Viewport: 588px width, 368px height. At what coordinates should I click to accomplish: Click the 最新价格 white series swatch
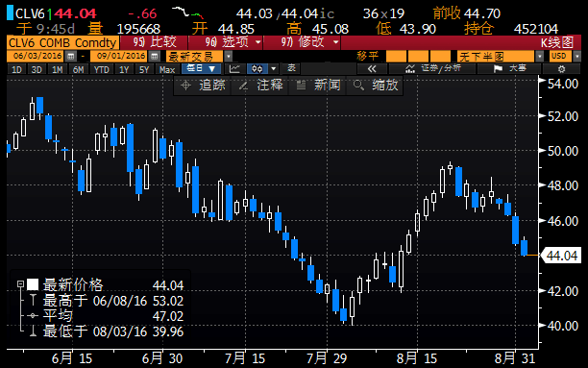coord(33,284)
